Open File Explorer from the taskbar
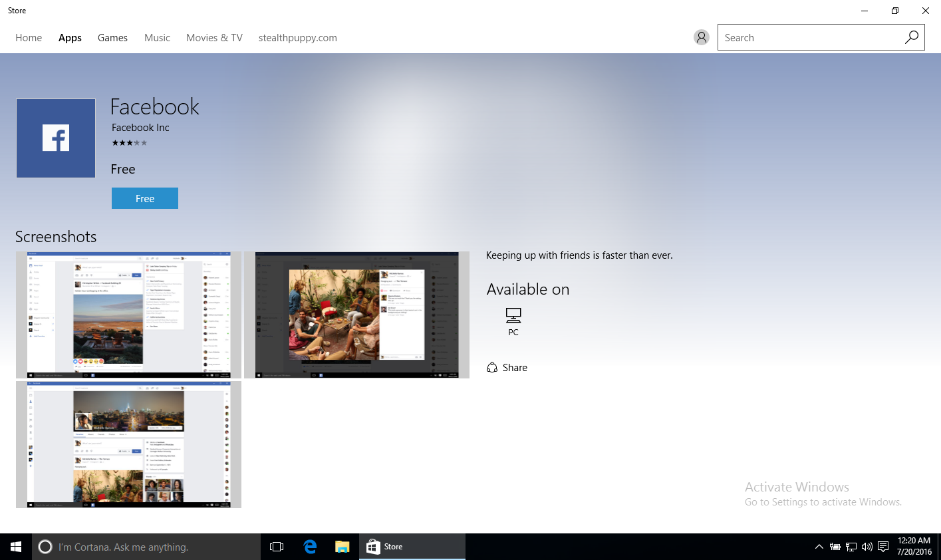The image size is (941, 560). pyautogui.click(x=342, y=547)
